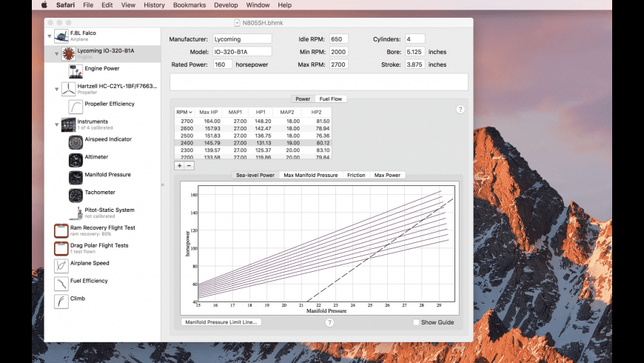Screen dimensions: 644x363
Task: Open the Ram Recovery Flight Test clipboard icon
Action: 61,230
